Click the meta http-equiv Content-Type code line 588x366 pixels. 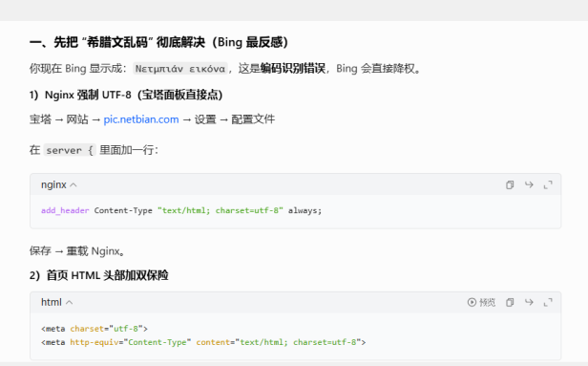click(203, 342)
